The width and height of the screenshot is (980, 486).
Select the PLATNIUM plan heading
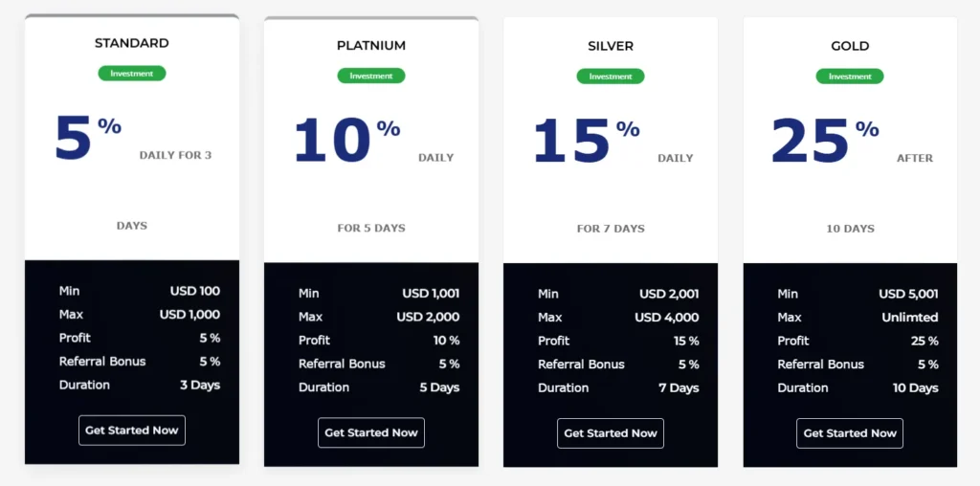[371, 45]
